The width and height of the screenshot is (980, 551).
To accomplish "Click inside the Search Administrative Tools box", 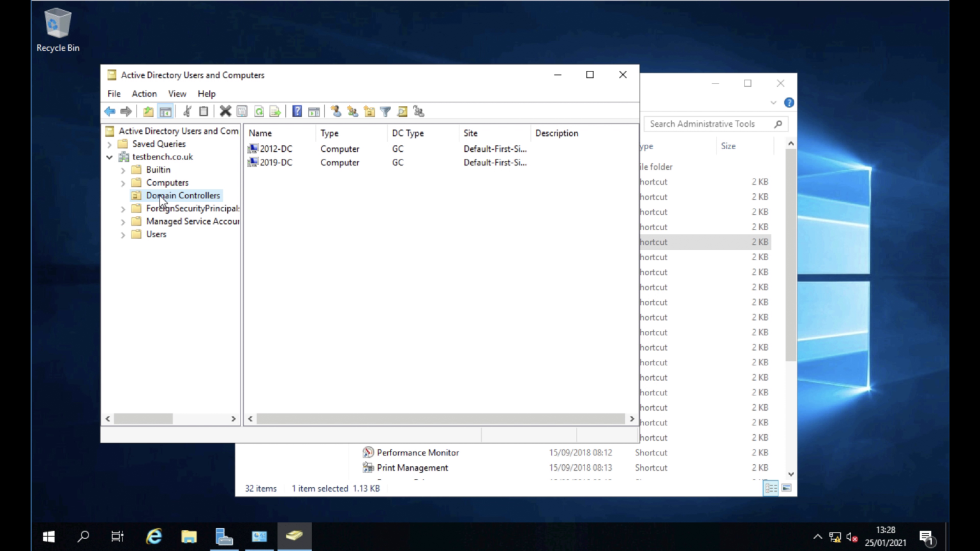I will tap(708, 124).
